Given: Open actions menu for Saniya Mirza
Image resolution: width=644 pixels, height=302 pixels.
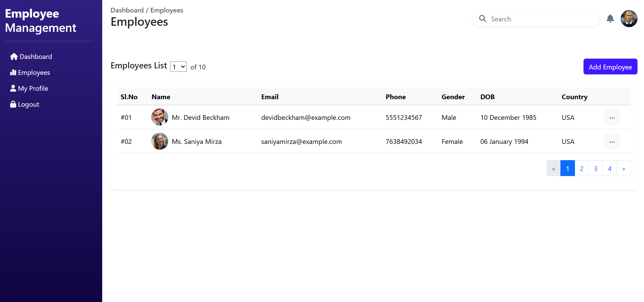Looking at the screenshot, I should click(x=612, y=142).
